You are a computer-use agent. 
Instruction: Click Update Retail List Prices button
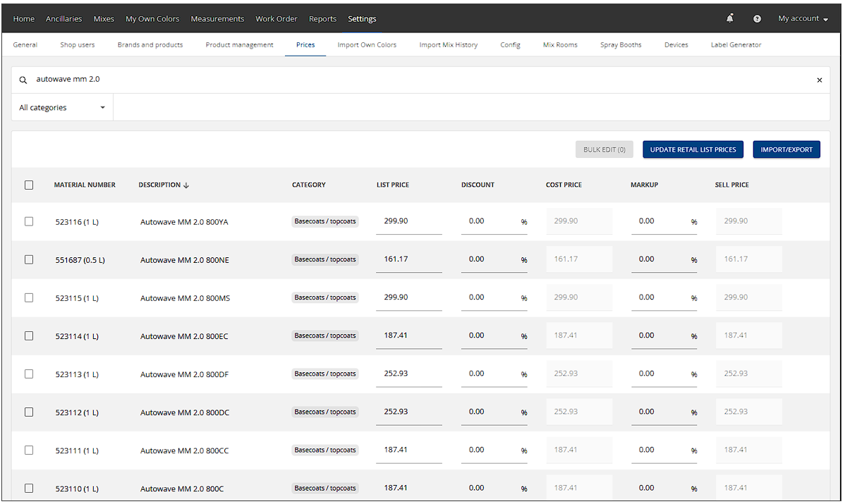[693, 149]
